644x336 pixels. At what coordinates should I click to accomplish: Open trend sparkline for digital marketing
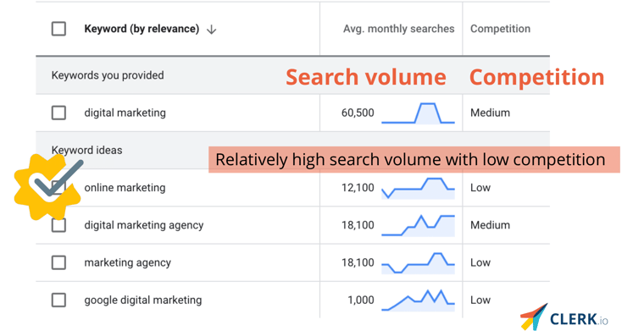418,113
